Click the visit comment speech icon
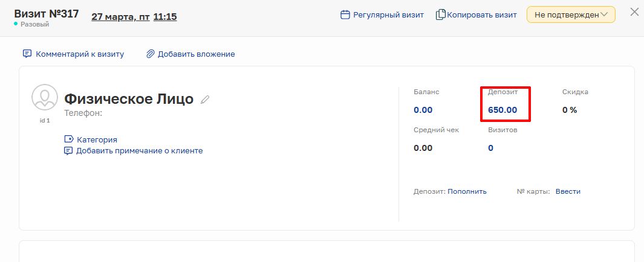 coord(27,54)
